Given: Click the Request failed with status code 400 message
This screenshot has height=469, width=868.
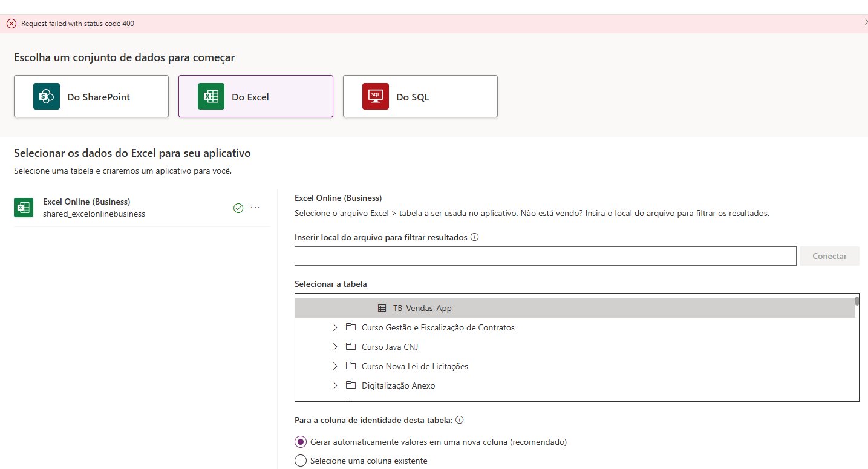Looking at the screenshot, I should click(78, 24).
